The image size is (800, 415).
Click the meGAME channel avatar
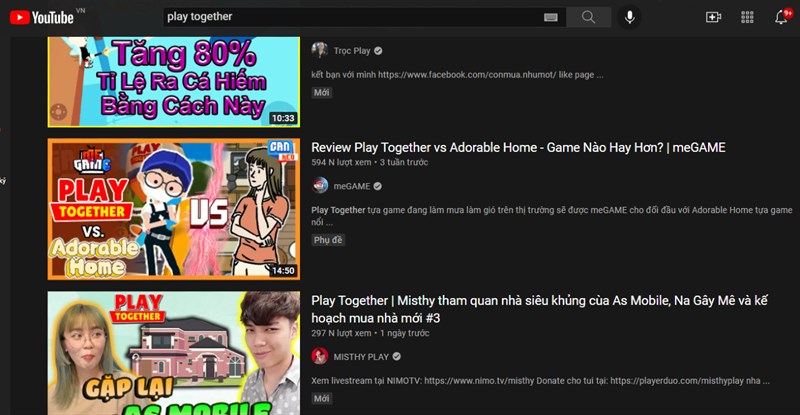pos(319,186)
